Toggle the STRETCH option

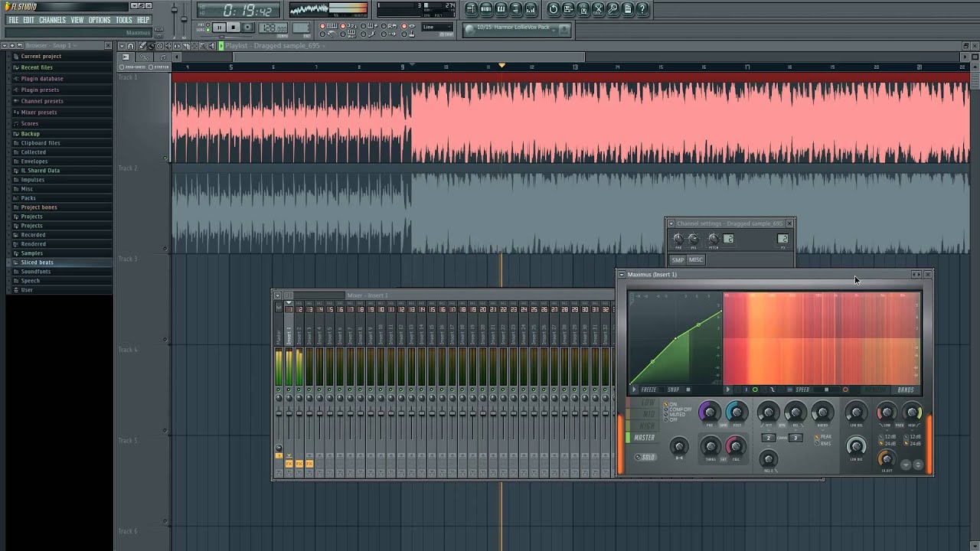(x=158, y=67)
